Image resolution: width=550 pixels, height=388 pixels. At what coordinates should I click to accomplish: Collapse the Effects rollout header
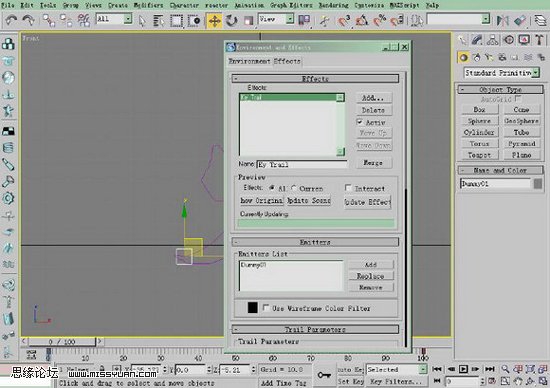click(315, 78)
